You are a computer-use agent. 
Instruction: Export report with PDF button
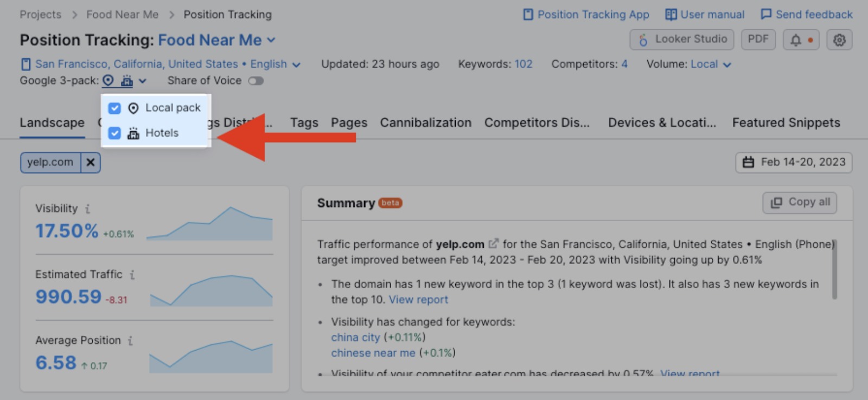(758, 40)
